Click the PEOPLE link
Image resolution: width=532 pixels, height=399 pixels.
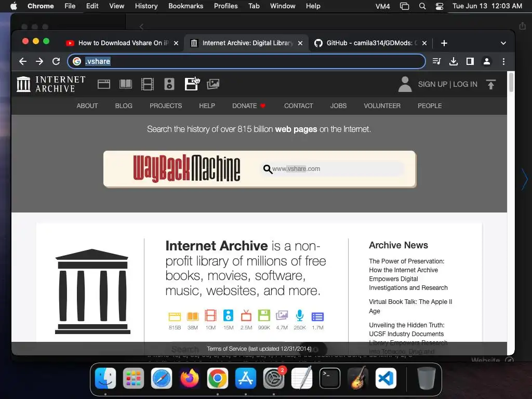(430, 106)
